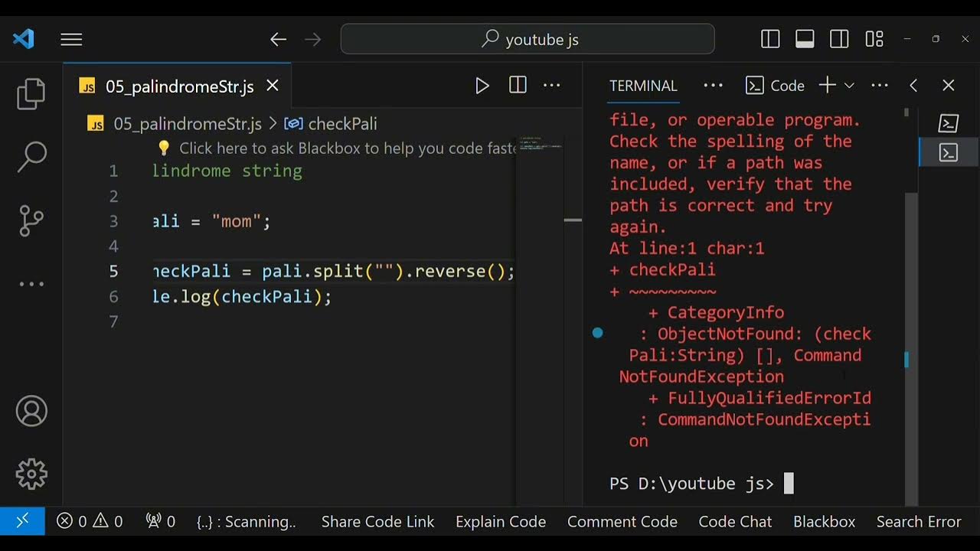
Task: Click the editor minimap preview
Action: [x=540, y=143]
